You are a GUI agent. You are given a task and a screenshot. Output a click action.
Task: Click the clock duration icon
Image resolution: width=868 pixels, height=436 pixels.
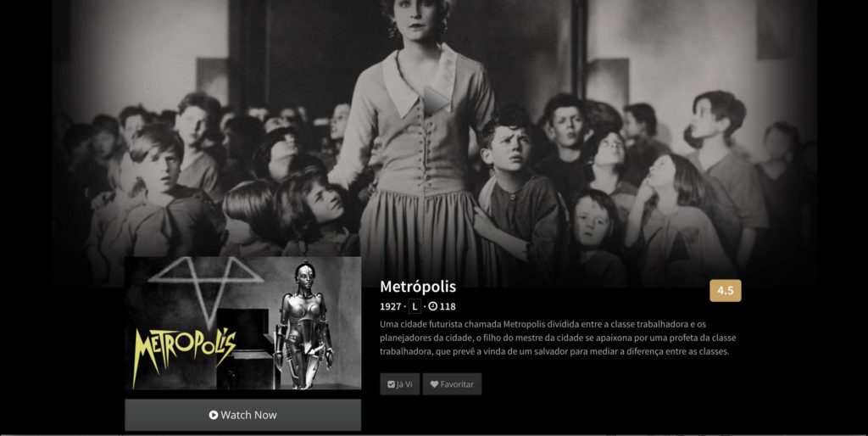(433, 306)
